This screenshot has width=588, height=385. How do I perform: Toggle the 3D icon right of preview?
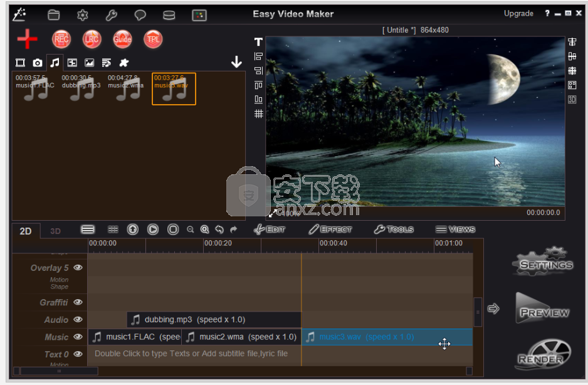[x=572, y=100]
